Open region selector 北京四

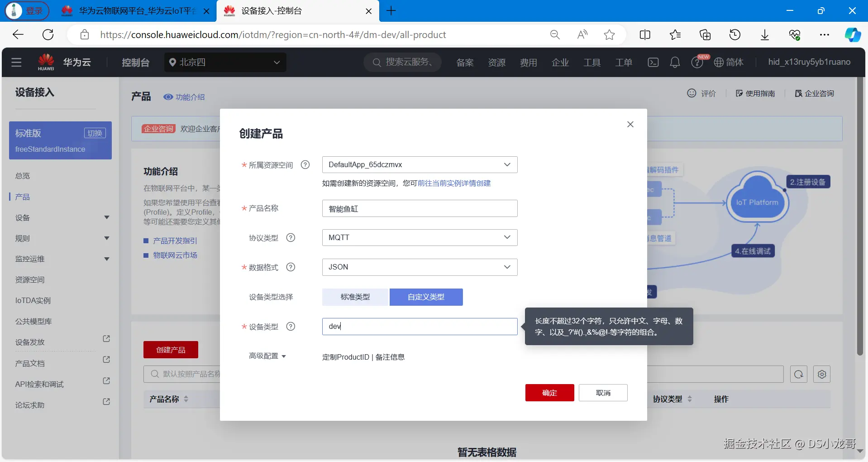point(225,62)
